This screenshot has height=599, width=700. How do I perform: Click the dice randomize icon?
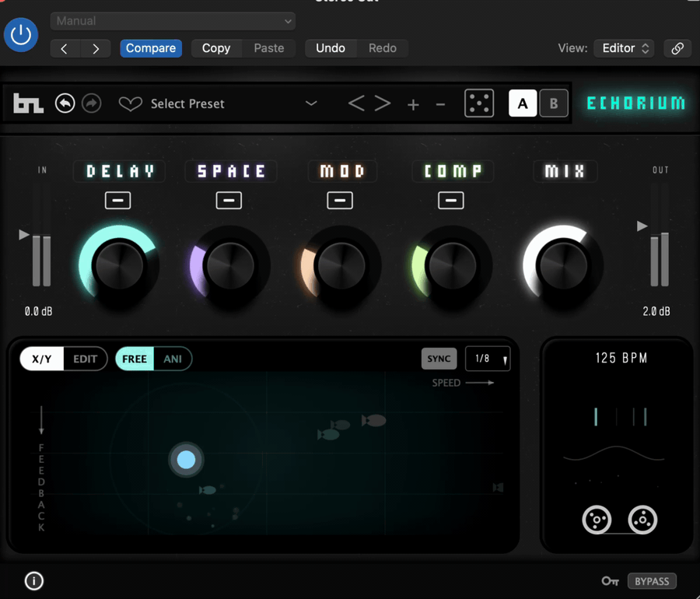coord(479,103)
